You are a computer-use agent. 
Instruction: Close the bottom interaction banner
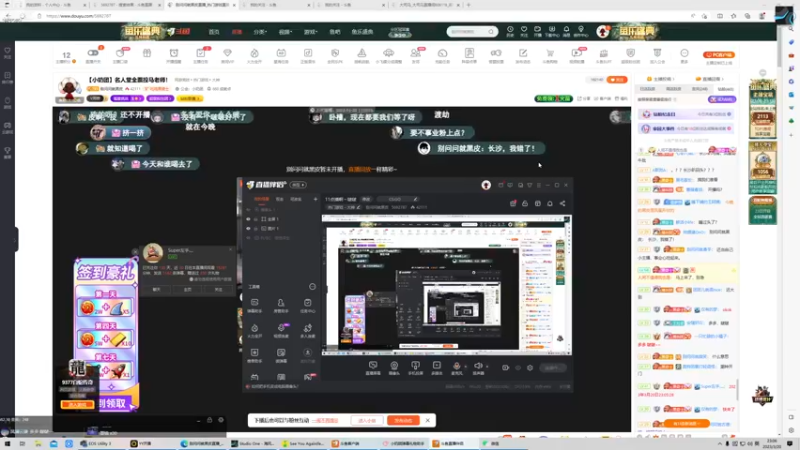[x=428, y=420]
